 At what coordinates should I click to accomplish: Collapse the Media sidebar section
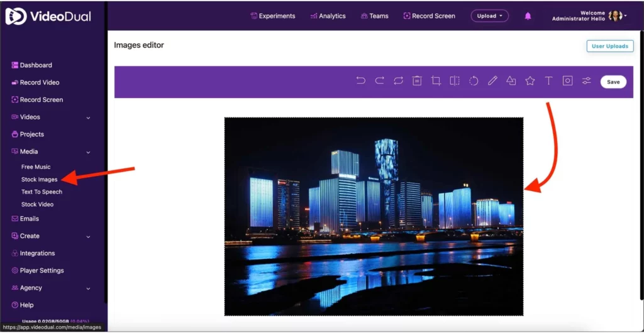tap(88, 152)
